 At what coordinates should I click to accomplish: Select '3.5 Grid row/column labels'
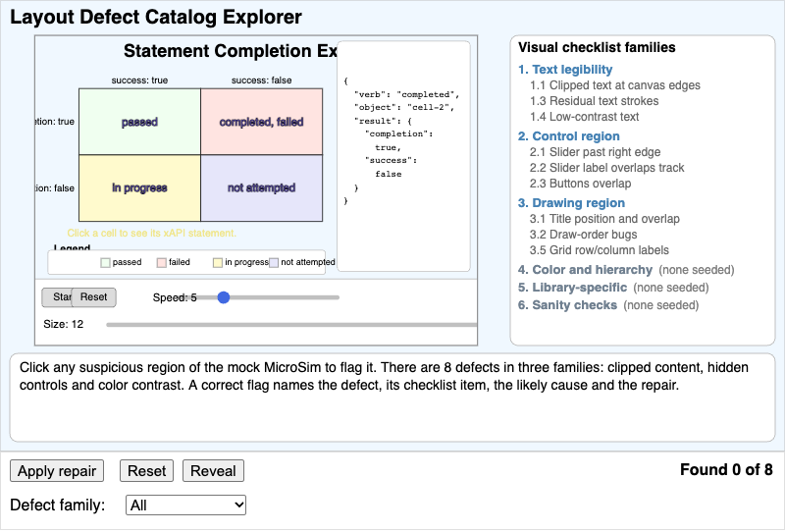(x=600, y=250)
